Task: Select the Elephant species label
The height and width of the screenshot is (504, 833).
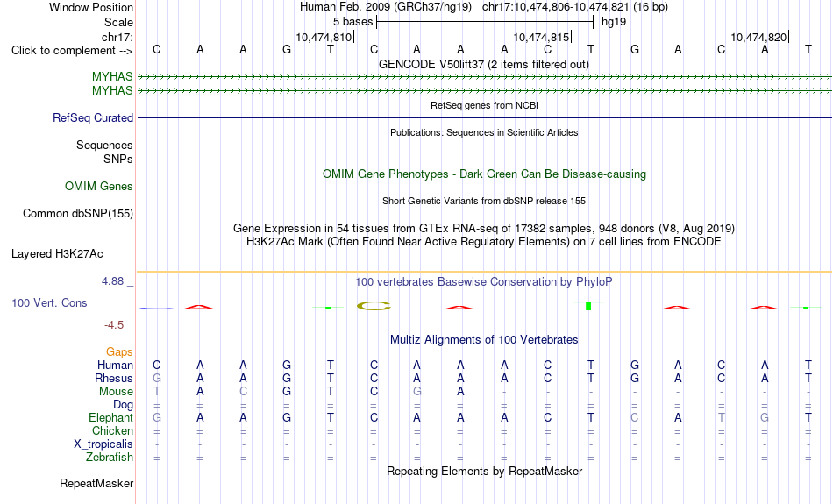Action: coord(110,418)
